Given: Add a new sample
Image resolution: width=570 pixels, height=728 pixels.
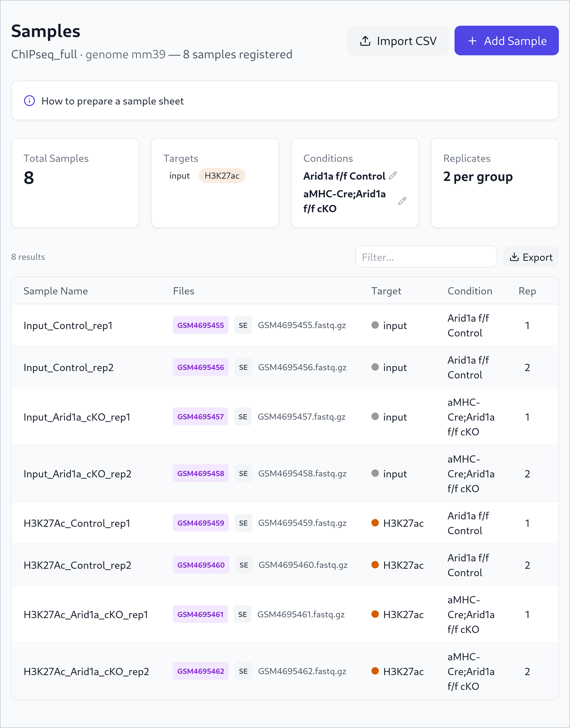Looking at the screenshot, I should coord(506,41).
